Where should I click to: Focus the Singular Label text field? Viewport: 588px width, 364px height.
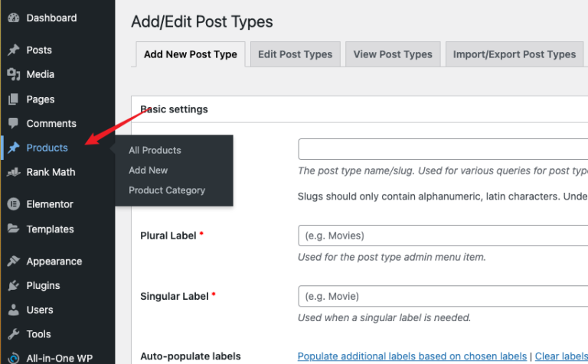443,296
